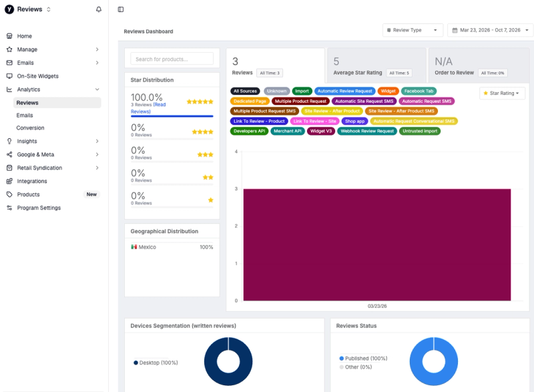
Task: Open the Star Rating dropdown
Action: pyautogui.click(x=502, y=93)
